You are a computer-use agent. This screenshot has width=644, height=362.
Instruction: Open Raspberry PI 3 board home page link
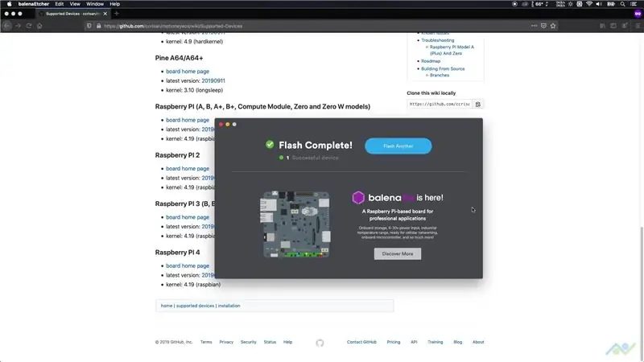[188, 217]
